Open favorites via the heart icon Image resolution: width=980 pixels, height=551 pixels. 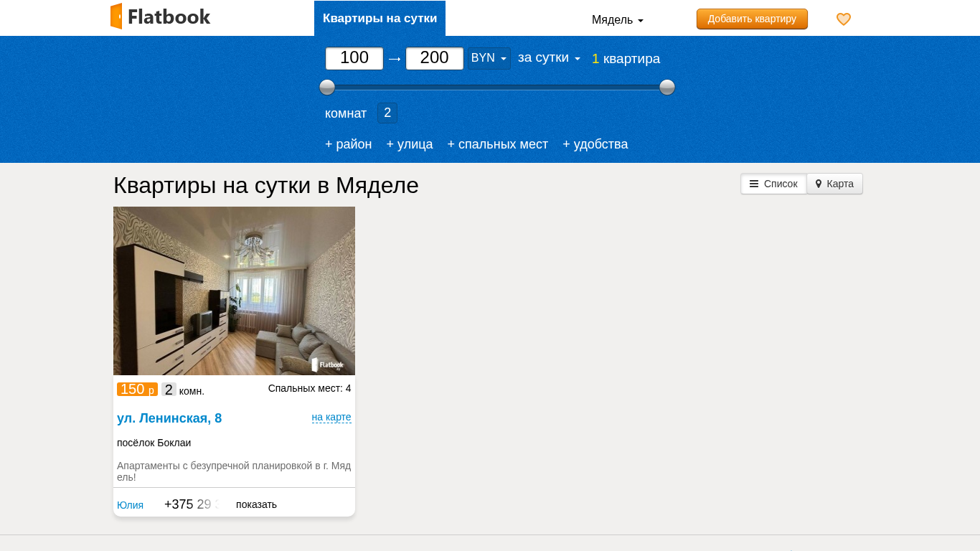click(844, 19)
